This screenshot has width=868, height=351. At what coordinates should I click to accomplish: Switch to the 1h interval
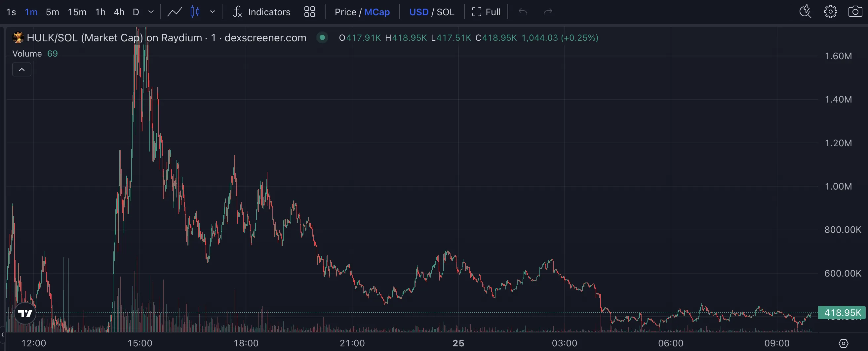[x=100, y=12]
